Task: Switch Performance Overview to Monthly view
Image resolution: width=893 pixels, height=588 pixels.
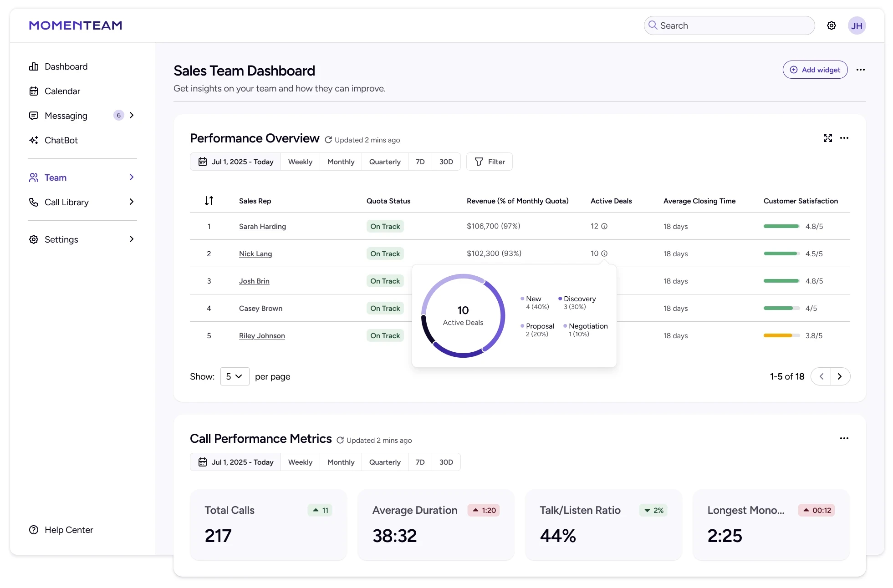Action: click(x=341, y=162)
